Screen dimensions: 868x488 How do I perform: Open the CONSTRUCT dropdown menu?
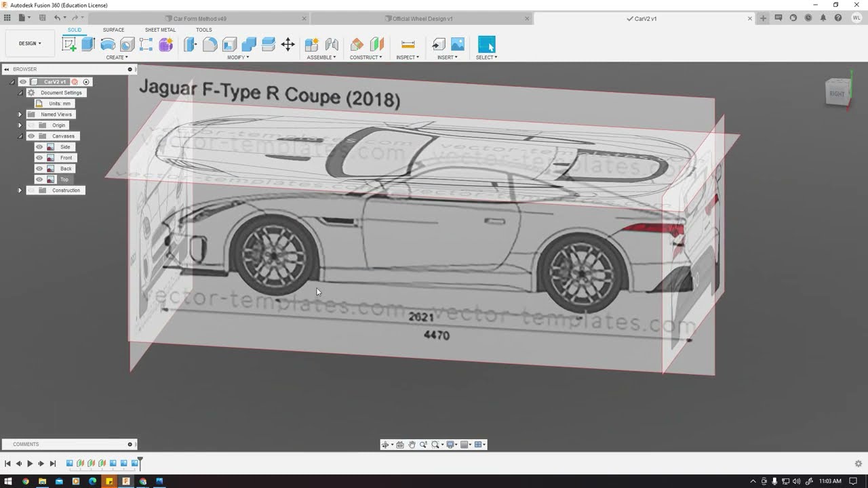[366, 58]
